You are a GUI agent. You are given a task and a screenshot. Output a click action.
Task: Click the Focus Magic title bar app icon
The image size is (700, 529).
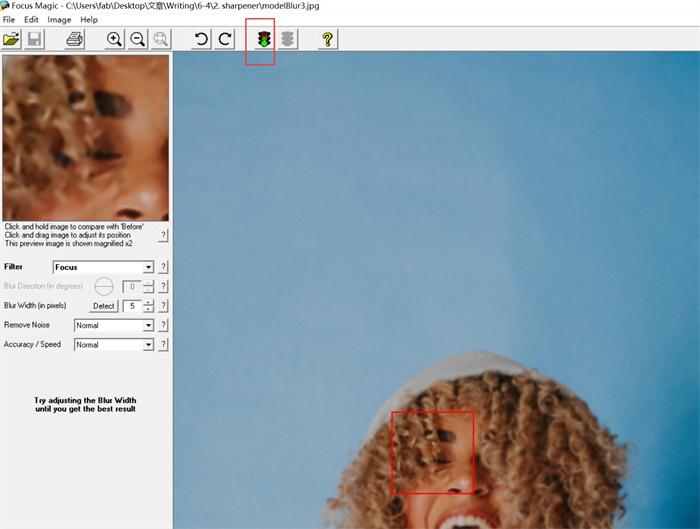coord(4,5)
